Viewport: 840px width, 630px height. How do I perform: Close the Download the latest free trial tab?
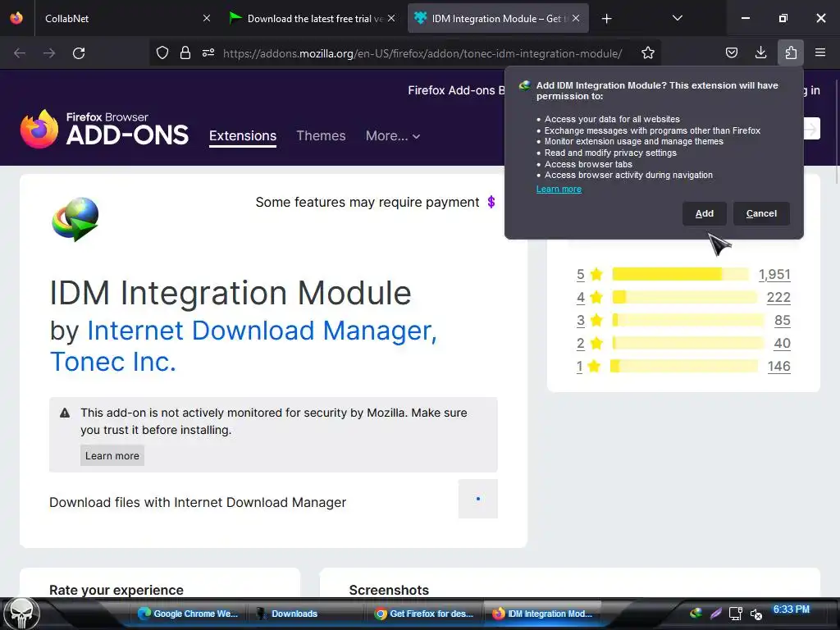[391, 18]
